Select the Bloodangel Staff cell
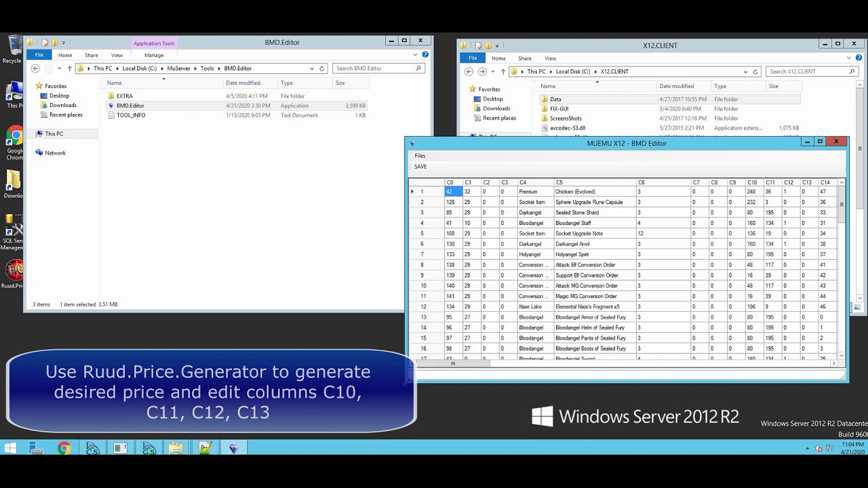 click(594, 223)
